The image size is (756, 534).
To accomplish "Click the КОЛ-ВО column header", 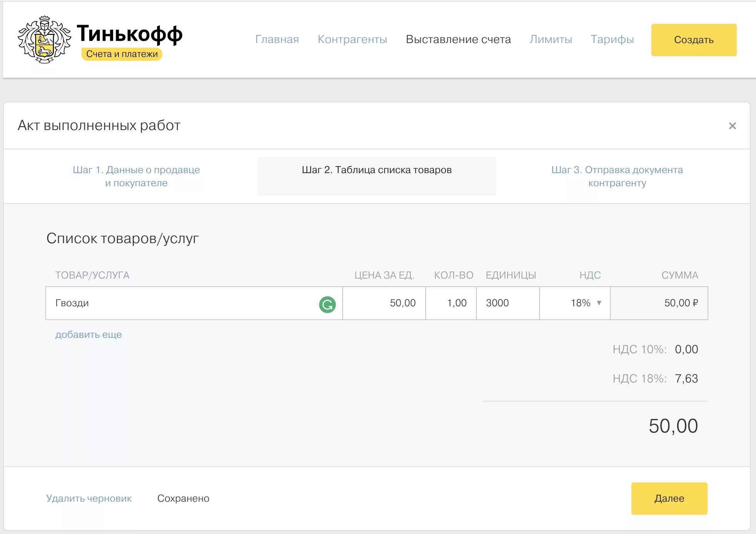I will click(454, 275).
